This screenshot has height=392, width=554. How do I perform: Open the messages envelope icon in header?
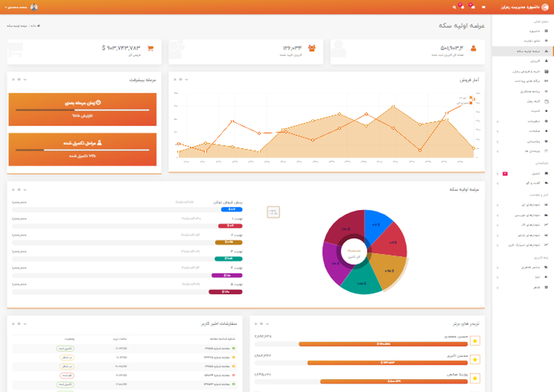tap(473, 7)
